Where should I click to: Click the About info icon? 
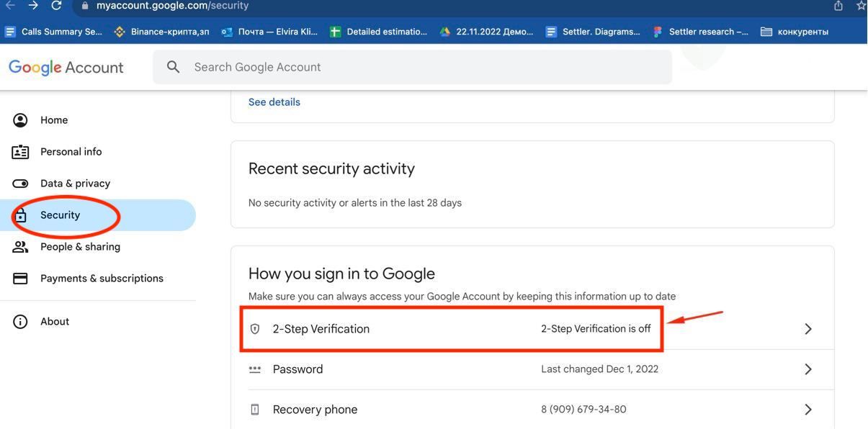click(x=20, y=322)
